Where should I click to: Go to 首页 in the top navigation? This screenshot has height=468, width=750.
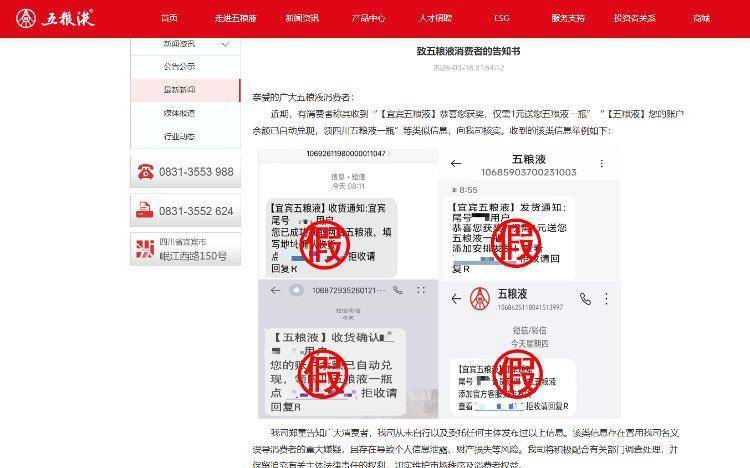click(x=170, y=18)
